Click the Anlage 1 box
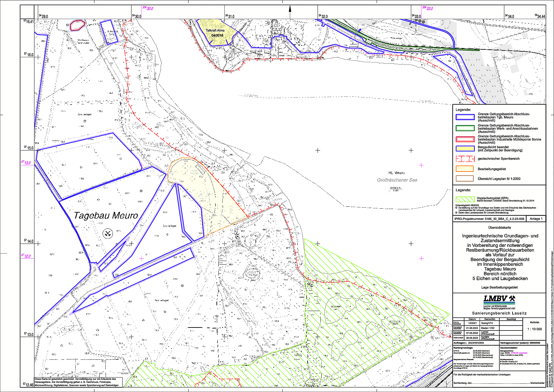The width and height of the screenshot is (554, 392). tap(536, 219)
